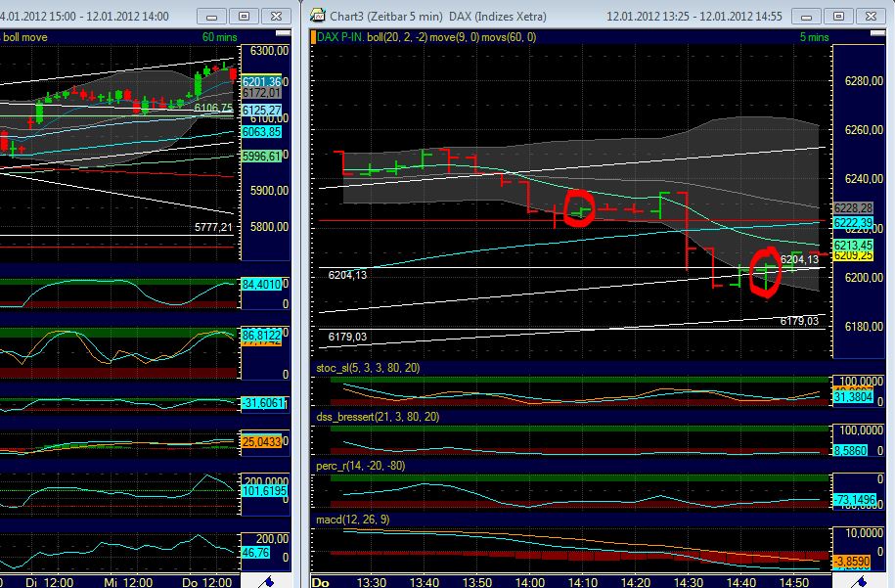The width and height of the screenshot is (895, 588).
Task: Click the green 5 mins timeframe label
Action: [x=815, y=36]
